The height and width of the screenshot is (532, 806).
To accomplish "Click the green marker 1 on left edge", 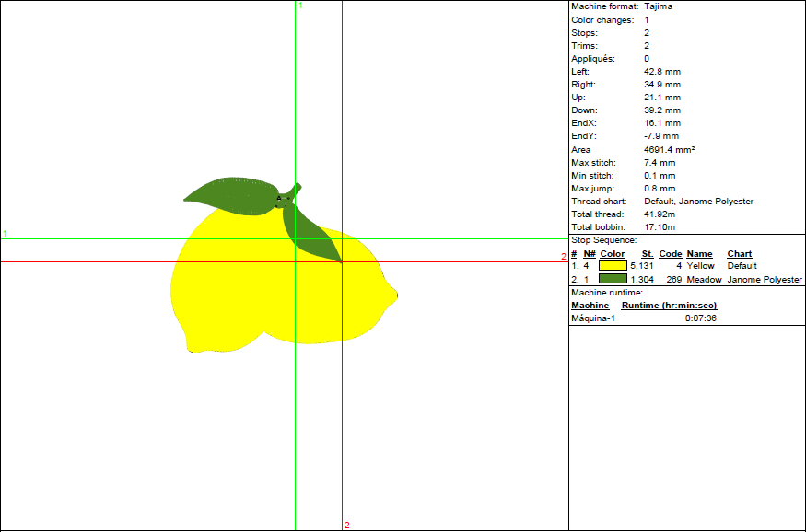I will point(5,234).
